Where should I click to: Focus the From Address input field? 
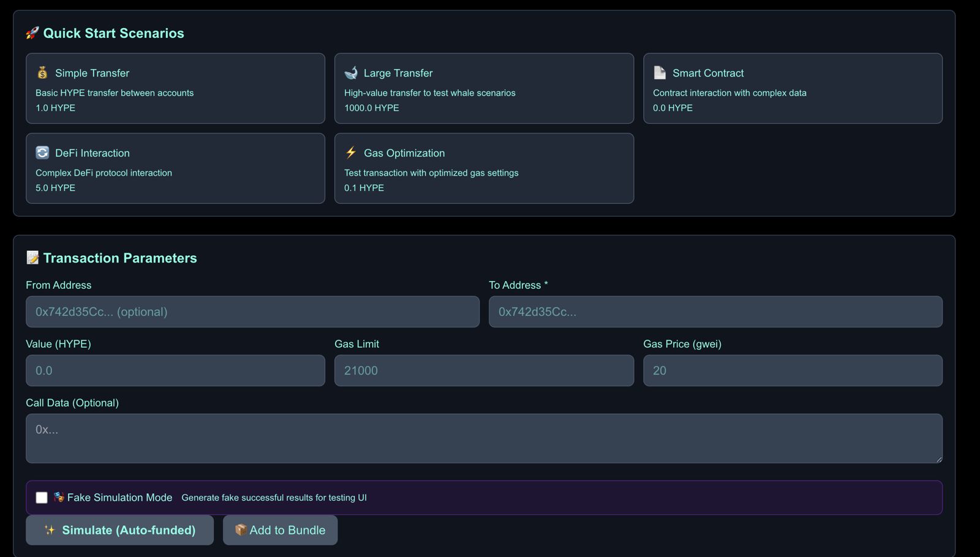252,312
